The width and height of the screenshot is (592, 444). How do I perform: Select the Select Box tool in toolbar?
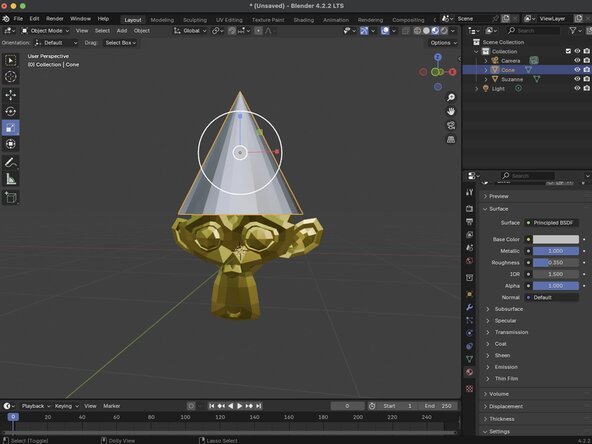[x=11, y=60]
